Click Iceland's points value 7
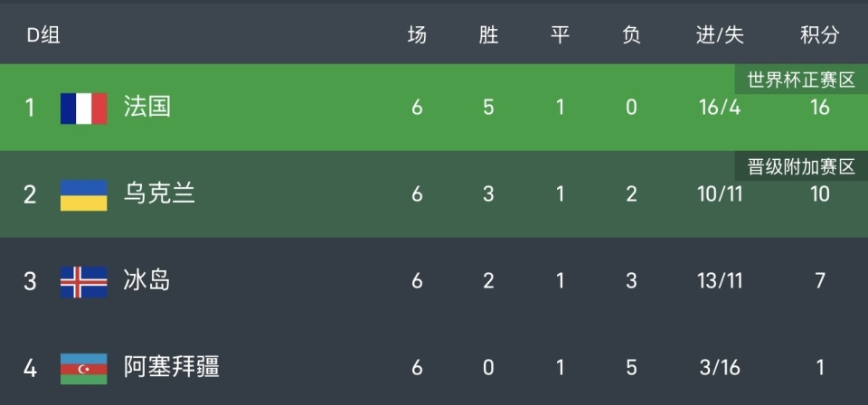The width and height of the screenshot is (868, 405). point(819,281)
